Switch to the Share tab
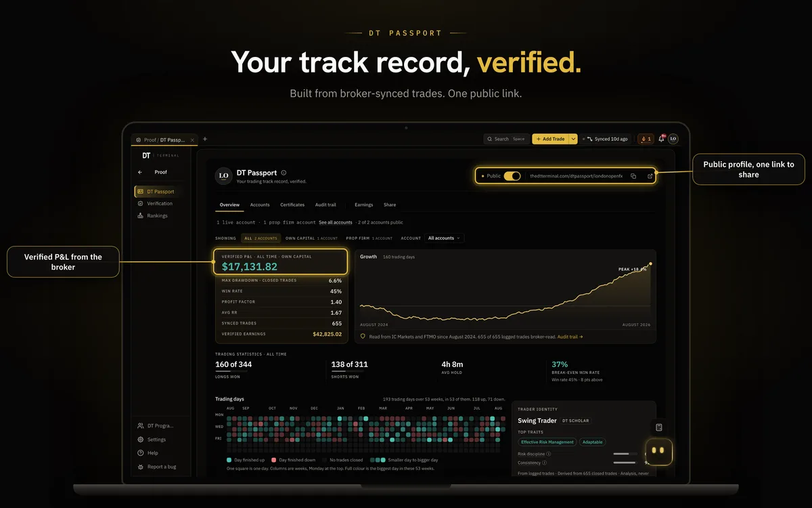 390,205
